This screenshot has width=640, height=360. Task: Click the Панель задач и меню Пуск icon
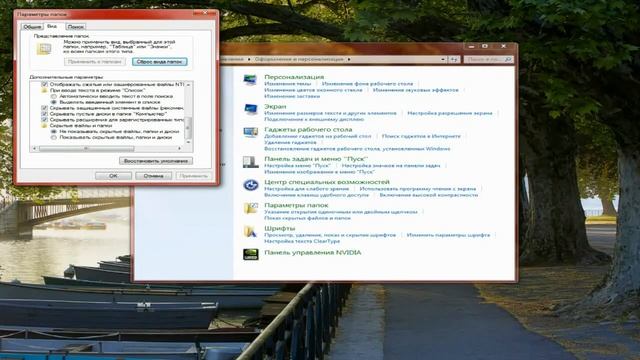coord(250,162)
